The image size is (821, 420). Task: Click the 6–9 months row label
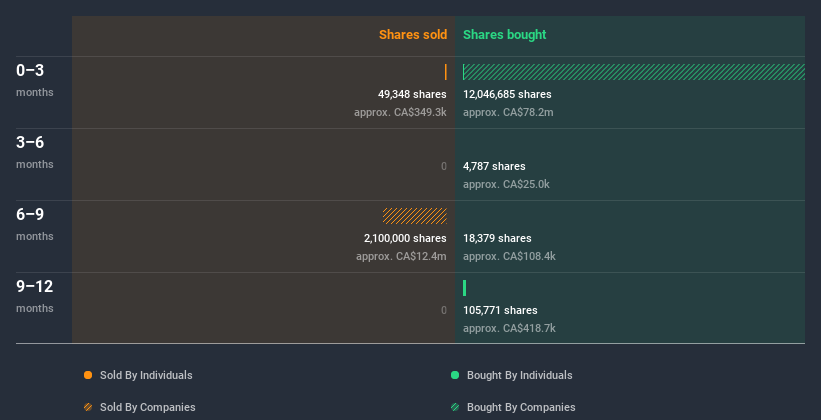point(35,224)
